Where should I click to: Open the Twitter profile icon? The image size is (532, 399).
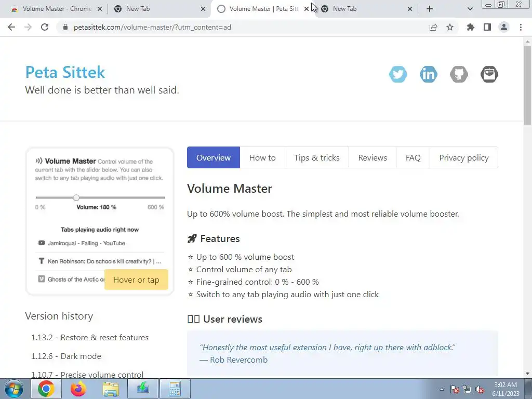click(x=398, y=74)
